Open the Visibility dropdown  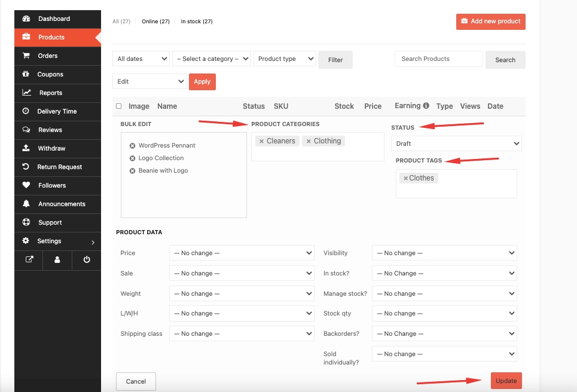[444, 253]
